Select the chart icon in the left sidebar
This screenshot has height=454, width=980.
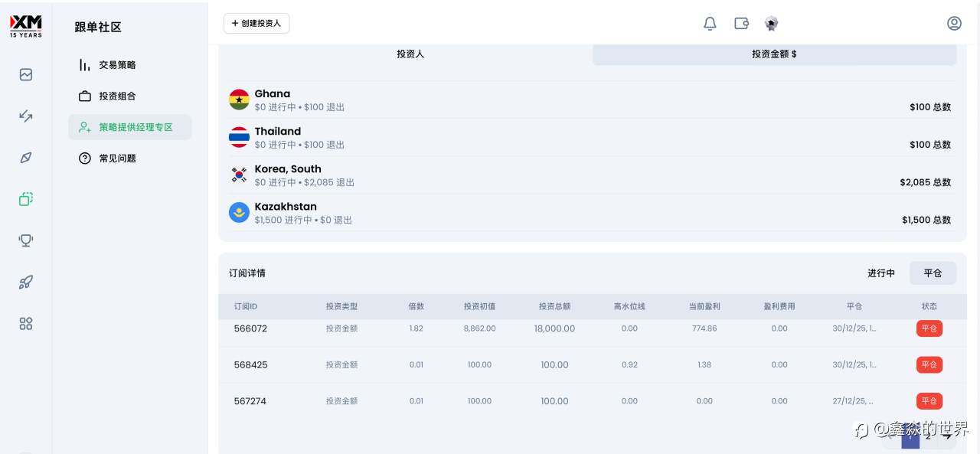pos(25,74)
